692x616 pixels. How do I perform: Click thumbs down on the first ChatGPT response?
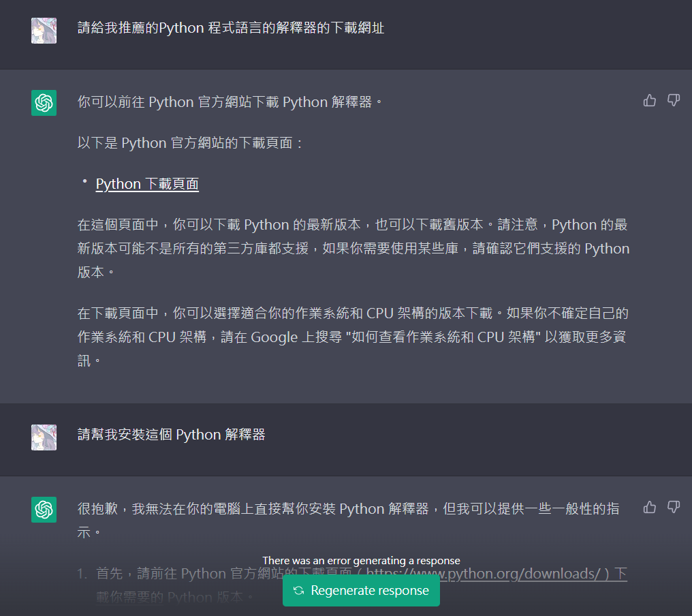(x=673, y=101)
